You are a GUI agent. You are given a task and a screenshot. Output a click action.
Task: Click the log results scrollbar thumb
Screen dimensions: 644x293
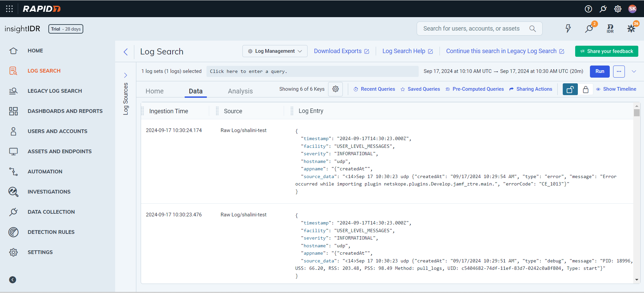[x=637, y=113]
